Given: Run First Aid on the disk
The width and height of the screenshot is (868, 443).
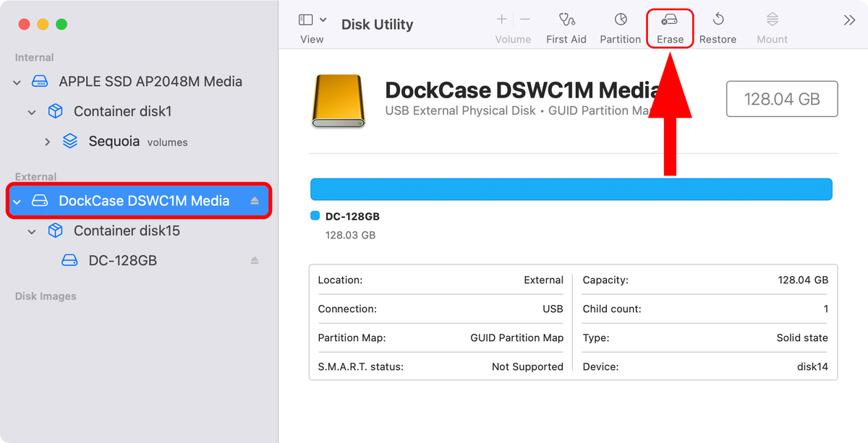Looking at the screenshot, I should coord(566,29).
